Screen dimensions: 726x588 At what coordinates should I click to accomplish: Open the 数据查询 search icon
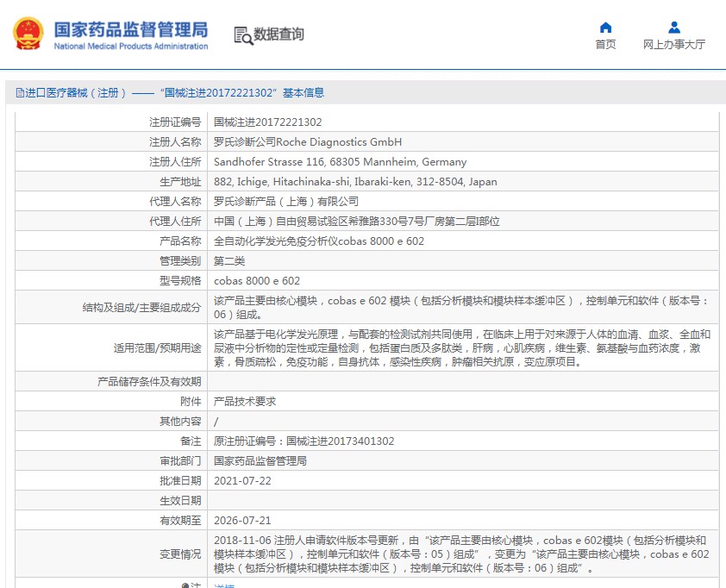(243, 35)
